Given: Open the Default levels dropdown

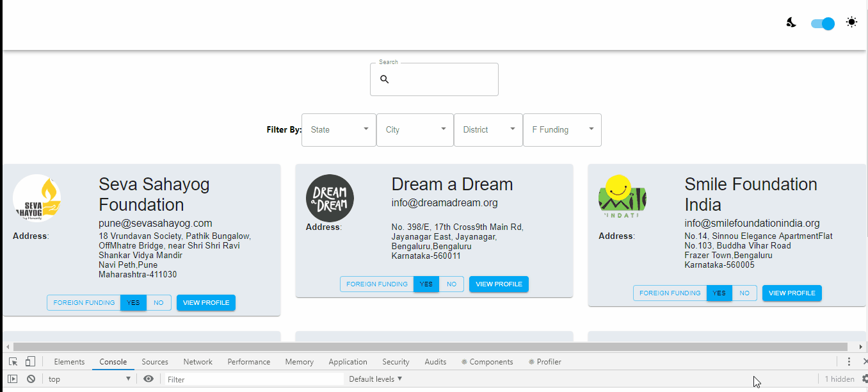Looking at the screenshot, I should [376, 379].
